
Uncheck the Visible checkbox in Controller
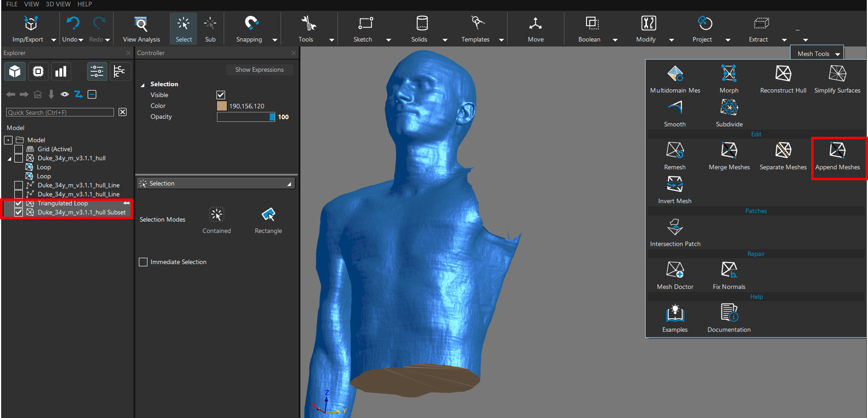point(221,95)
